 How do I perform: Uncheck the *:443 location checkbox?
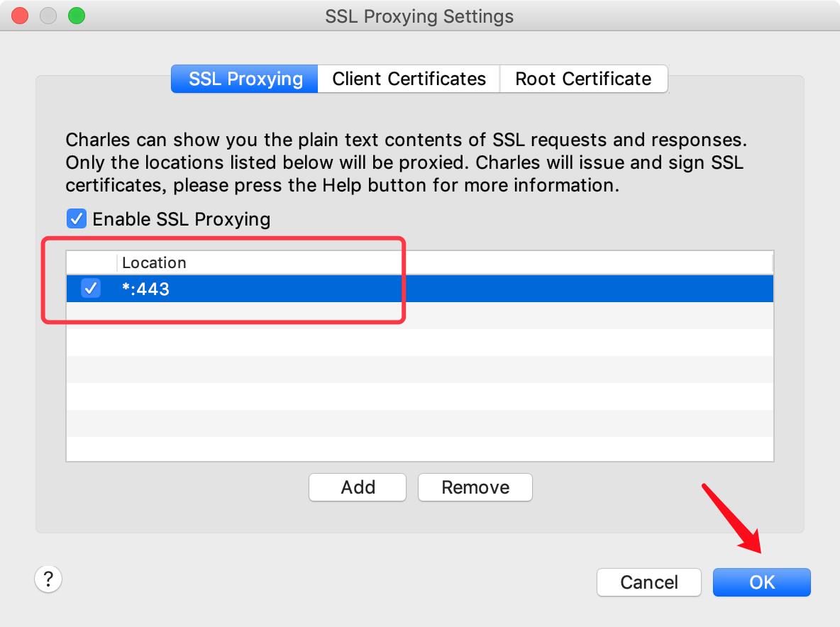coord(91,289)
